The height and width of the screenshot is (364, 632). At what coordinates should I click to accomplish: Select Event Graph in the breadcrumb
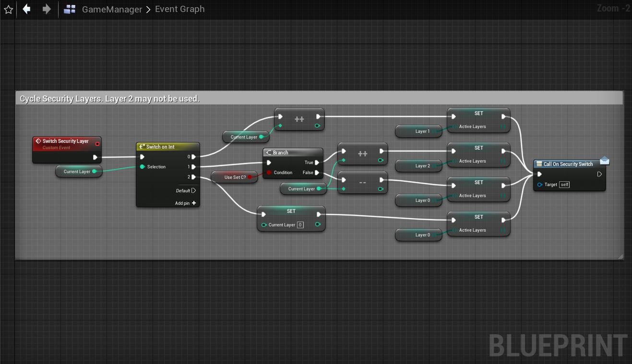(x=179, y=9)
